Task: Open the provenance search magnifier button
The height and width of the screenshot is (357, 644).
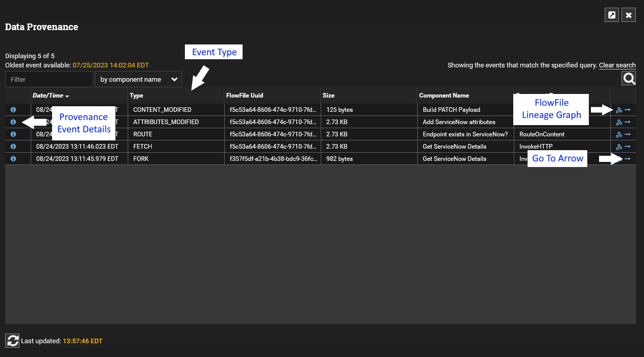Action: (x=629, y=78)
